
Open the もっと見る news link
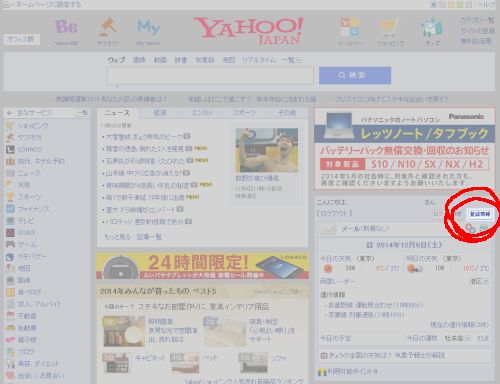(117, 237)
